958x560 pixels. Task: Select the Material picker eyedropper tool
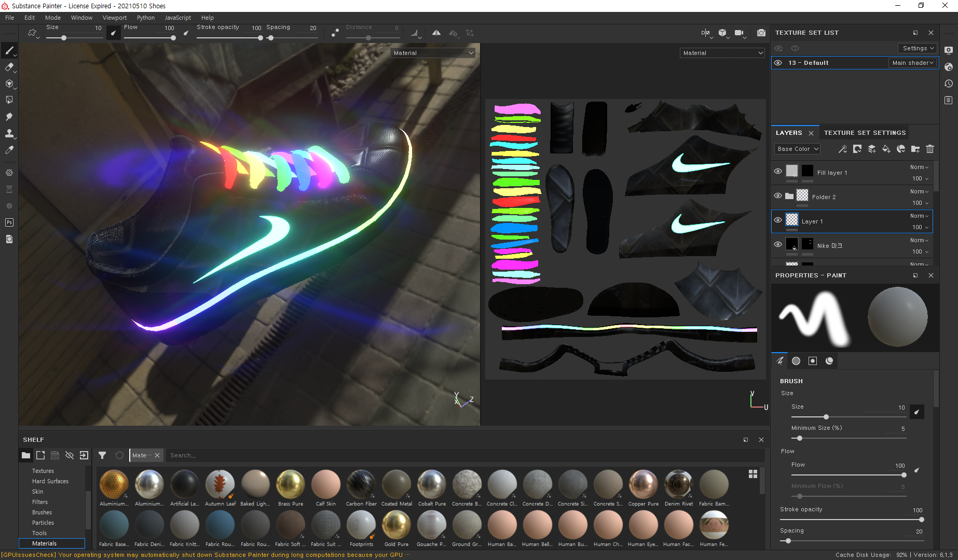click(9, 150)
